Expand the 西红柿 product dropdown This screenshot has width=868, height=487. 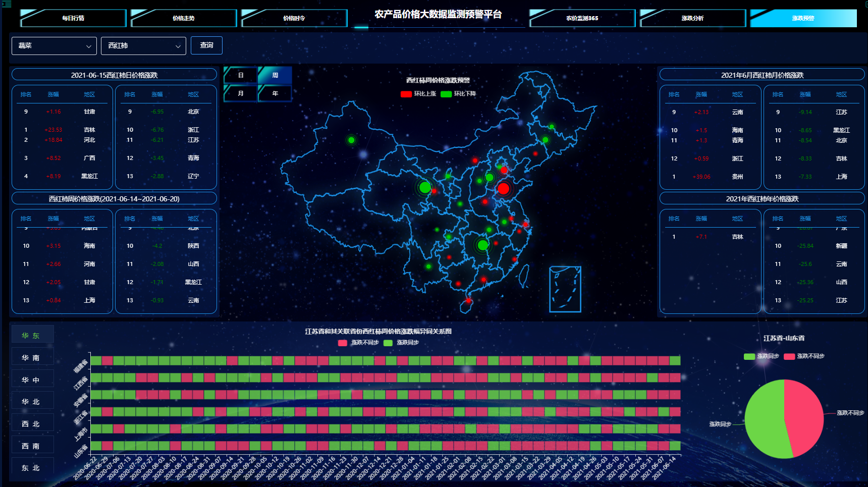pyautogui.click(x=143, y=46)
